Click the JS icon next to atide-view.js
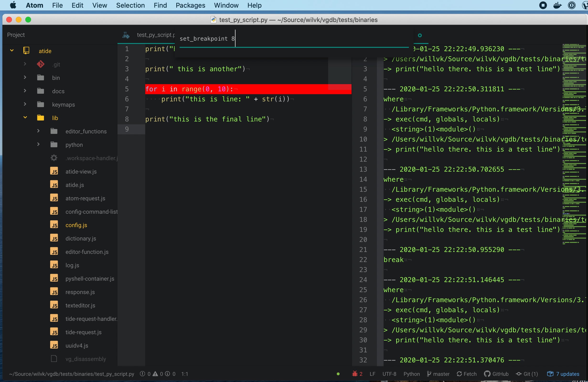This screenshot has width=588, height=382. pyautogui.click(x=54, y=171)
